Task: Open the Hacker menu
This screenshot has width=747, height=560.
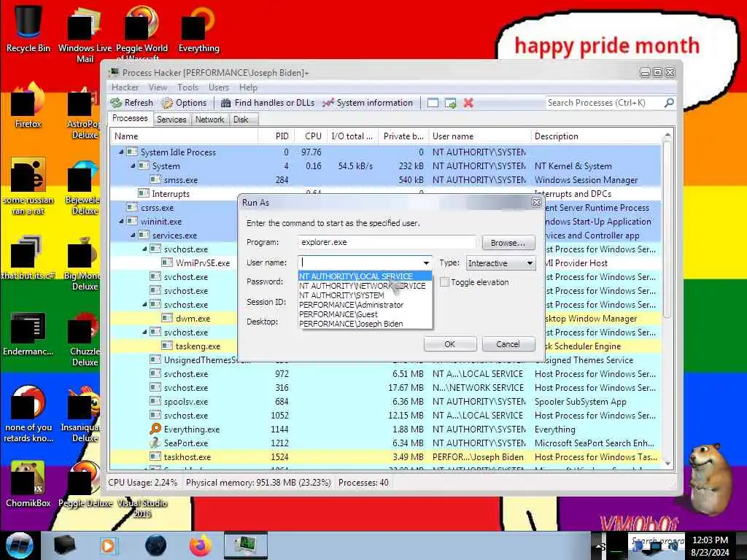Action: (125, 87)
